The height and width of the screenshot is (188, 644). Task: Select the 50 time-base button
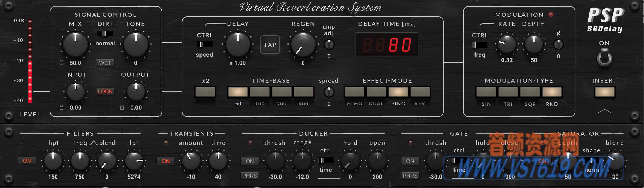tap(238, 92)
